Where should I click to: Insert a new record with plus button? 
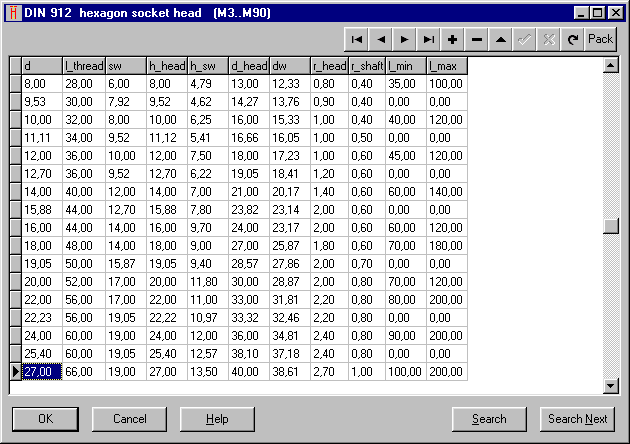click(x=453, y=40)
